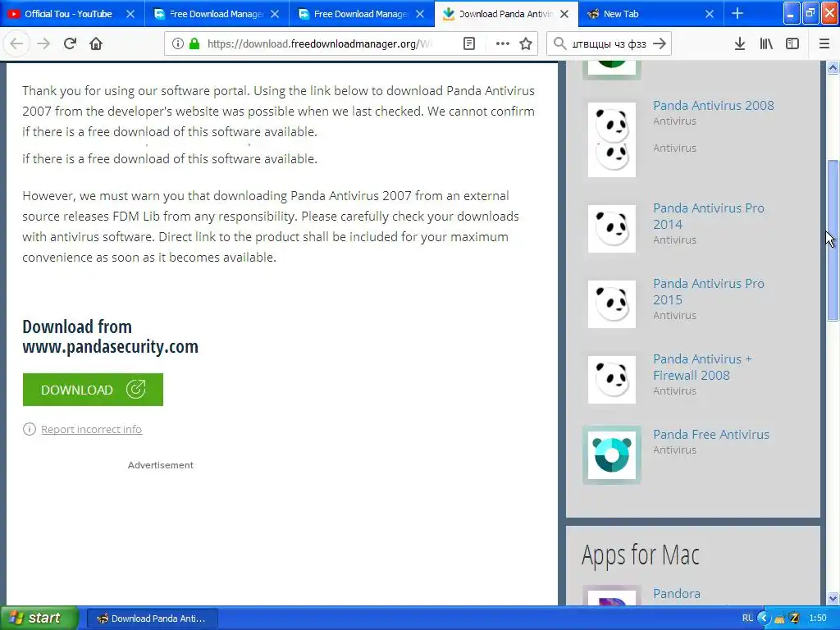Click the RU language indicator in tray
The image size is (840, 630).
[747, 619]
